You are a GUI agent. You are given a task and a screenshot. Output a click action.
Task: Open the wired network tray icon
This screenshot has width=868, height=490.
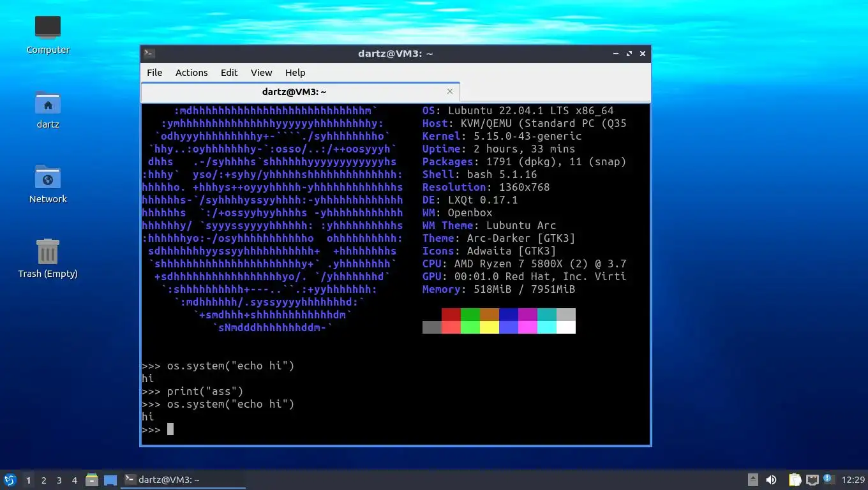coord(812,480)
